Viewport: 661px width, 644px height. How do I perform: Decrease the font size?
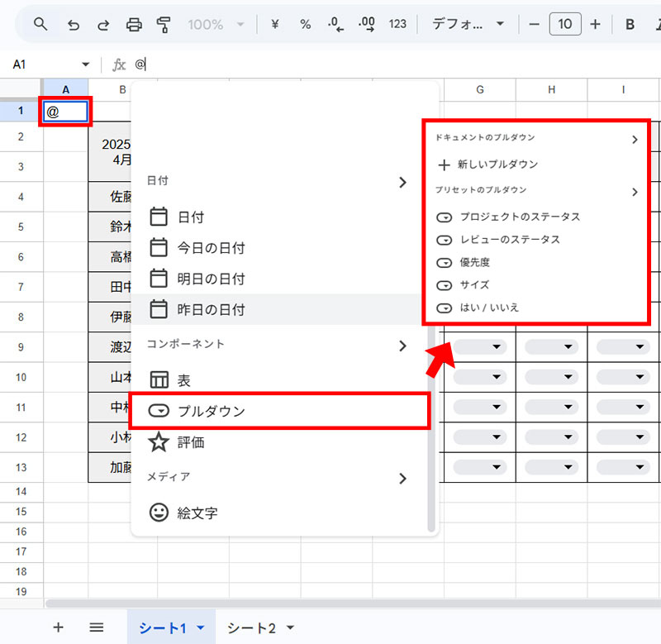coord(534,25)
